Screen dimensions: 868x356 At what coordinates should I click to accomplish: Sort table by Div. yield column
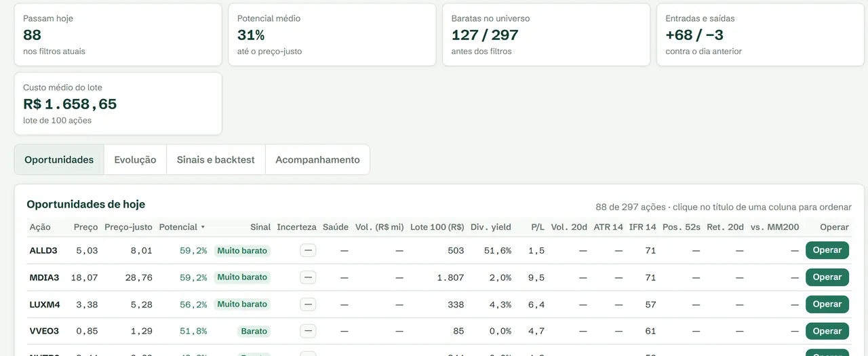pyautogui.click(x=491, y=227)
